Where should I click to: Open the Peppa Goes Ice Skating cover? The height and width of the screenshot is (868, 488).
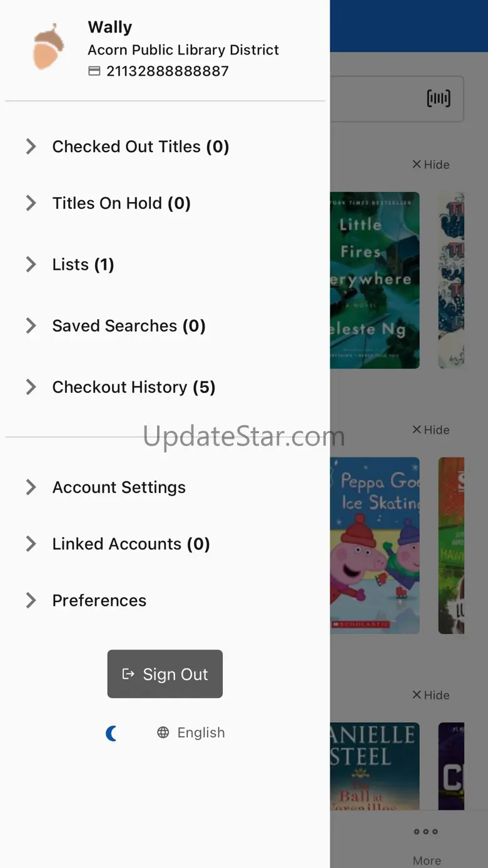pyautogui.click(x=375, y=546)
